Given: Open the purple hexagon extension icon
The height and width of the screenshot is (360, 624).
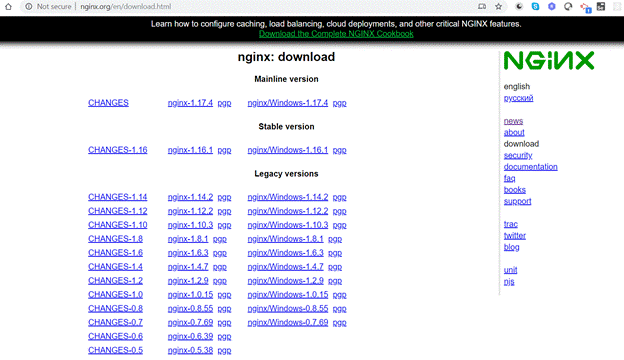Looking at the screenshot, I should (x=552, y=6).
